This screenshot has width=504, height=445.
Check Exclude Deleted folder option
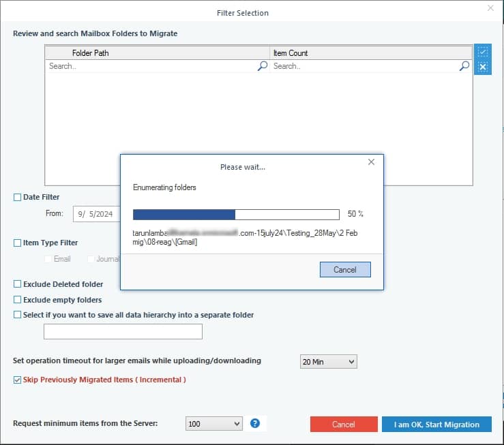[x=17, y=284]
